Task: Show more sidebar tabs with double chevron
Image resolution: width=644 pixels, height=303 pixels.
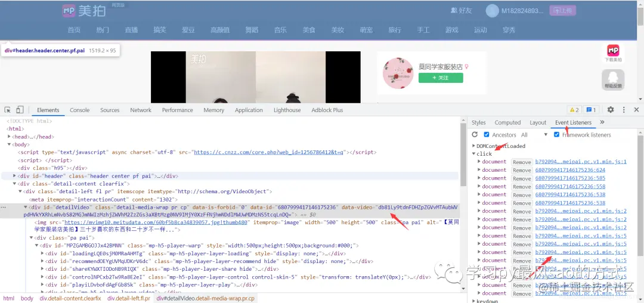Action: [x=602, y=122]
